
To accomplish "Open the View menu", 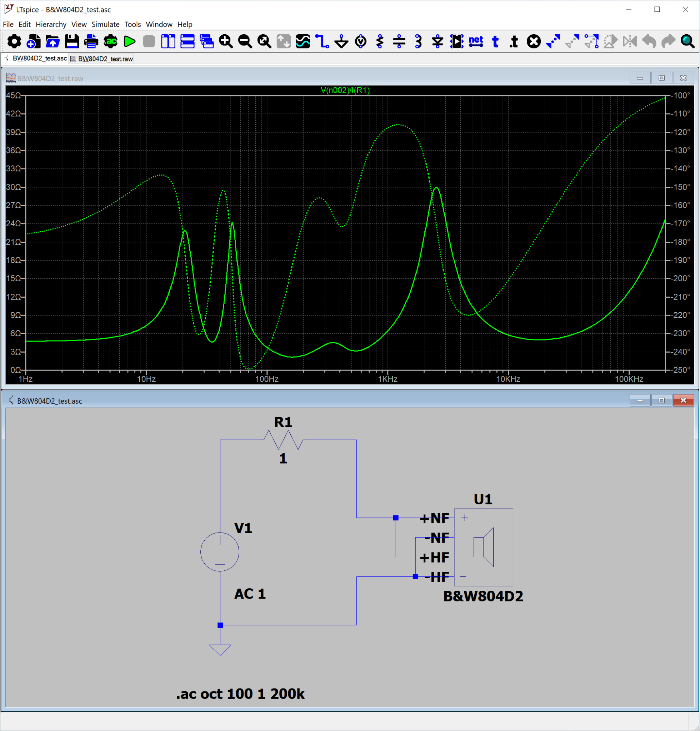I will pyautogui.click(x=79, y=24).
